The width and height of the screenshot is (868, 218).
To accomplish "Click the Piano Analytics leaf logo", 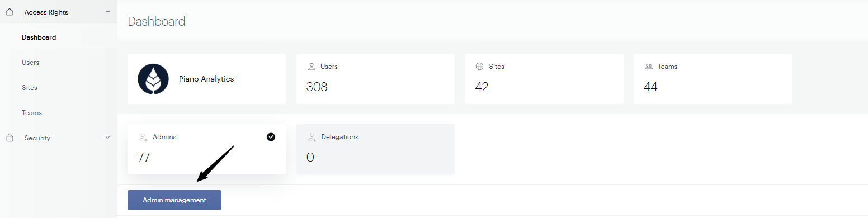I will (x=153, y=79).
